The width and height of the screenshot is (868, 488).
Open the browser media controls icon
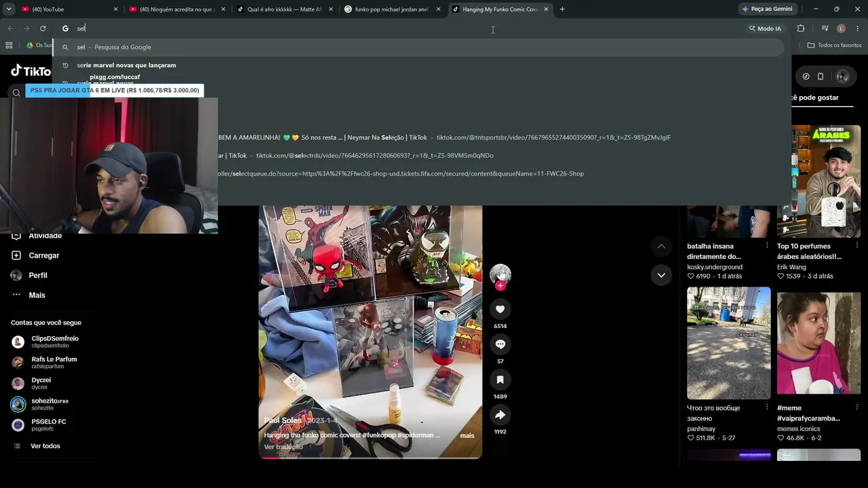825,28
